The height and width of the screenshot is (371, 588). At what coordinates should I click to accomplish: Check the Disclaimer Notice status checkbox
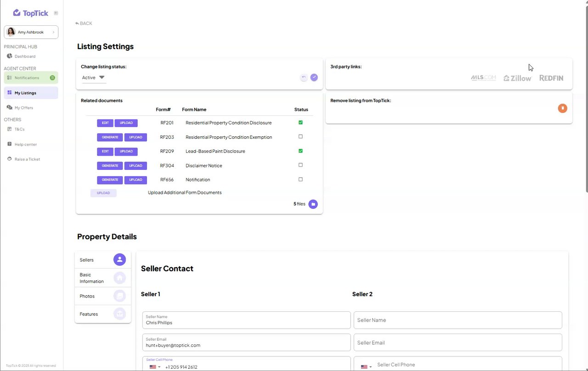click(301, 165)
